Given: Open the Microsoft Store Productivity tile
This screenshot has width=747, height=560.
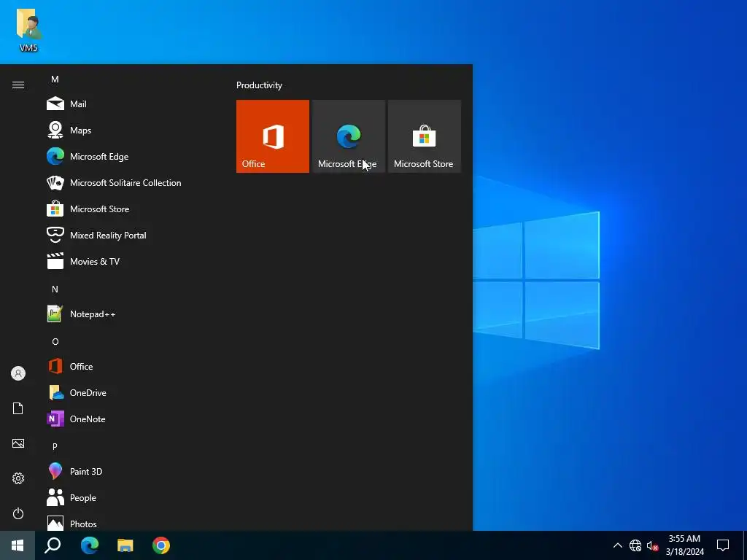Looking at the screenshot, I should pos(425,136).
